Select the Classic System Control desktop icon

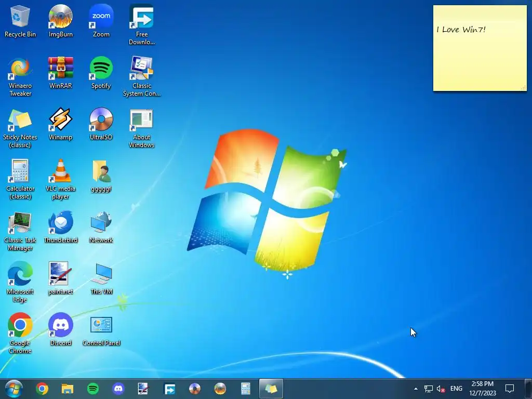141,76
